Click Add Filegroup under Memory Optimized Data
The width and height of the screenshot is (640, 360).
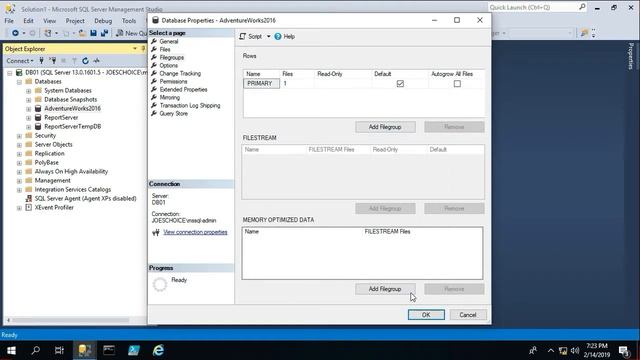(x=385, y=289)
